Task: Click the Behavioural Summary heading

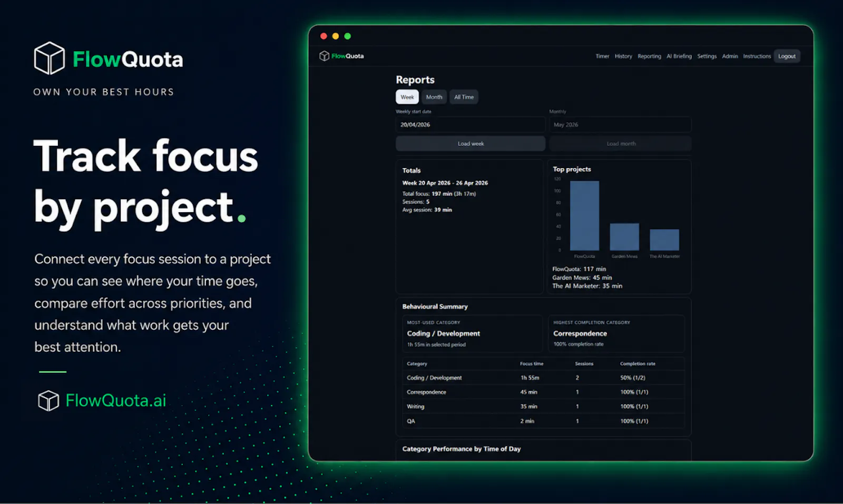Action: pyautogui.click(x=435, y=307)
